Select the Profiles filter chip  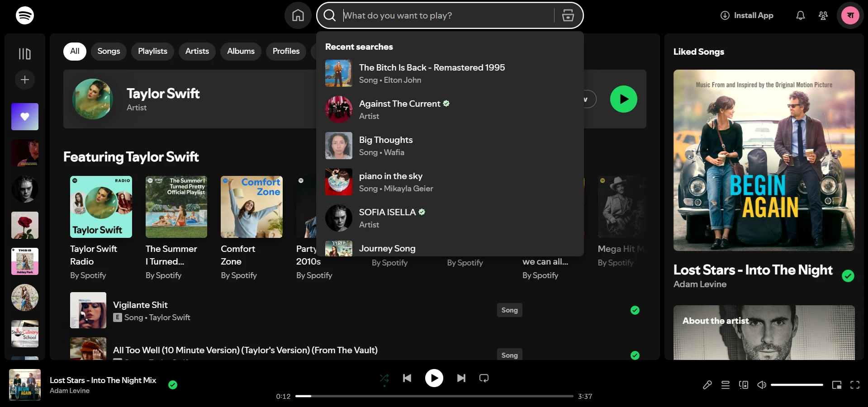point(286,51)
